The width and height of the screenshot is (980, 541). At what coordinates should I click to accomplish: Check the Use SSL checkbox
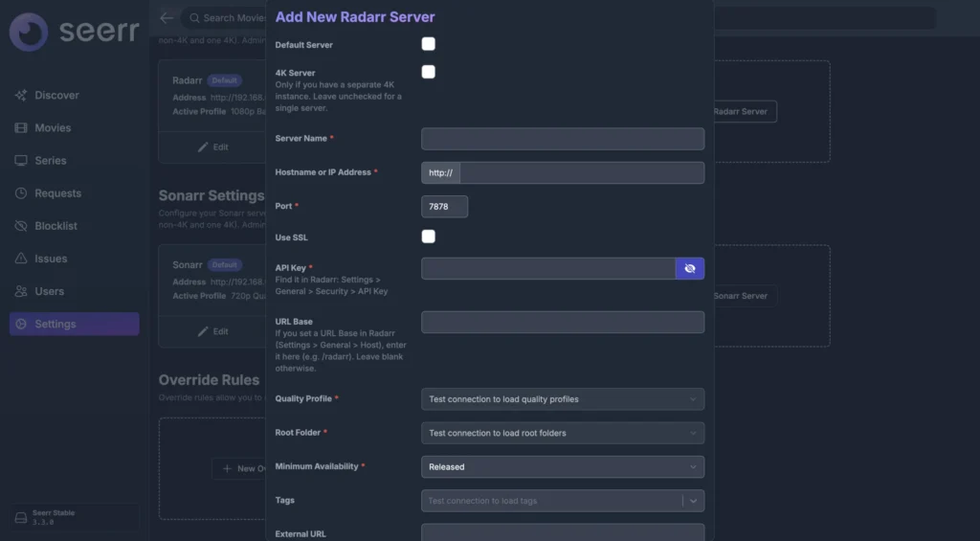428,237
